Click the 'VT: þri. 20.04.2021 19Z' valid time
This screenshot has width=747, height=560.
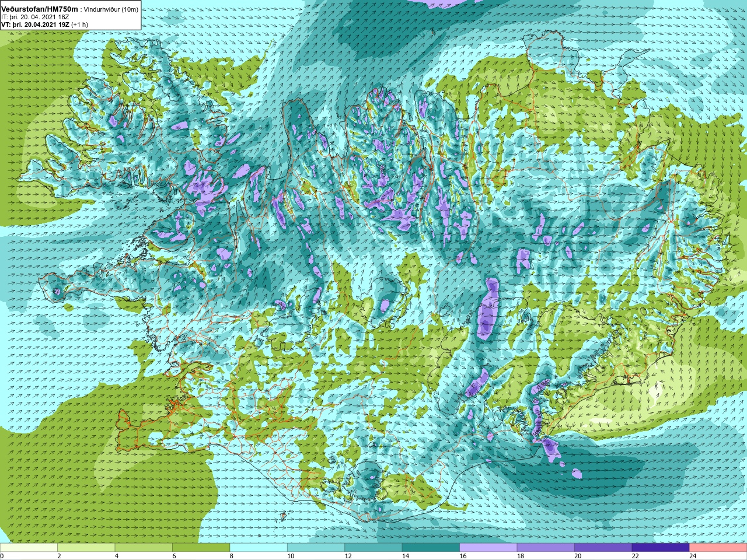tap(36, 24)
